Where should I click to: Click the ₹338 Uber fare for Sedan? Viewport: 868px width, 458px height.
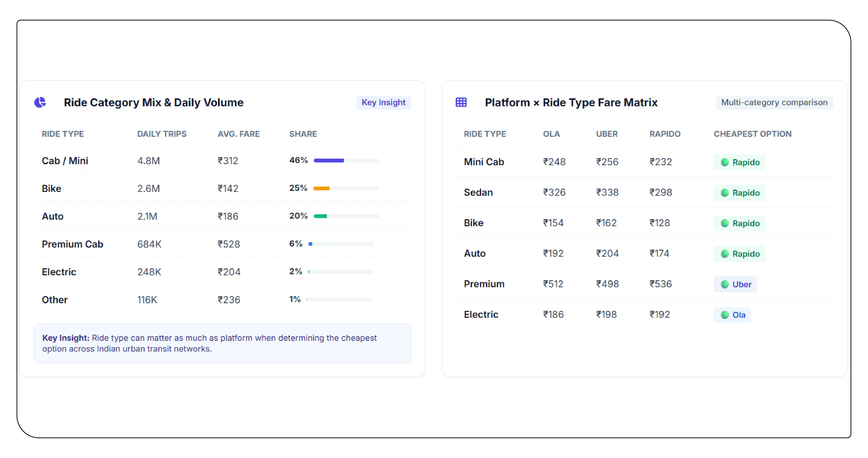point(607,193)
